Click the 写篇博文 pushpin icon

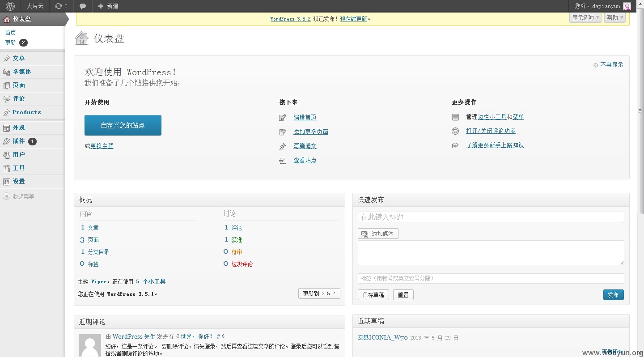[x=283, y=146]
